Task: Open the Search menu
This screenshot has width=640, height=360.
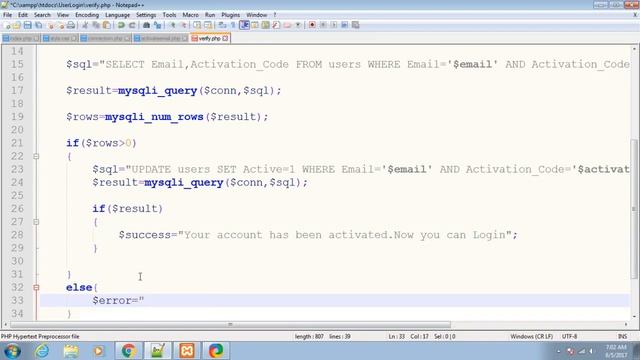Action: click(x=42, y=15)
